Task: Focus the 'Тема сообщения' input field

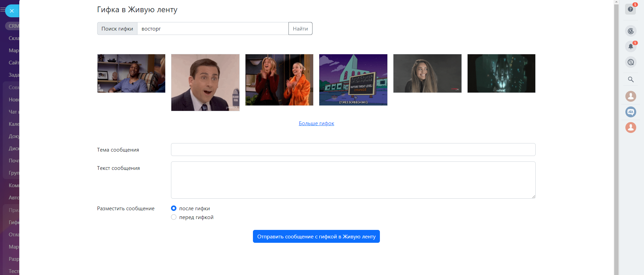Action: [353, 150]
